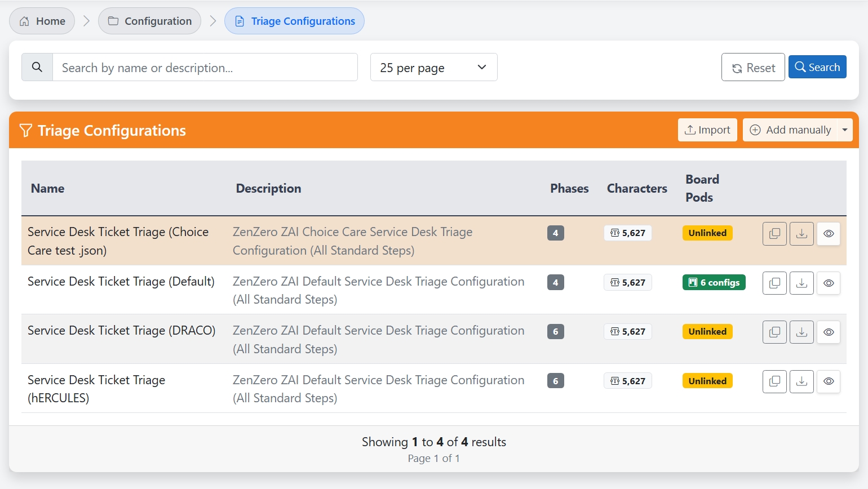This screenshot has width=868, height=489.
Task: Click the 5,627 characters badge in Default row
Action: (628, 282)
